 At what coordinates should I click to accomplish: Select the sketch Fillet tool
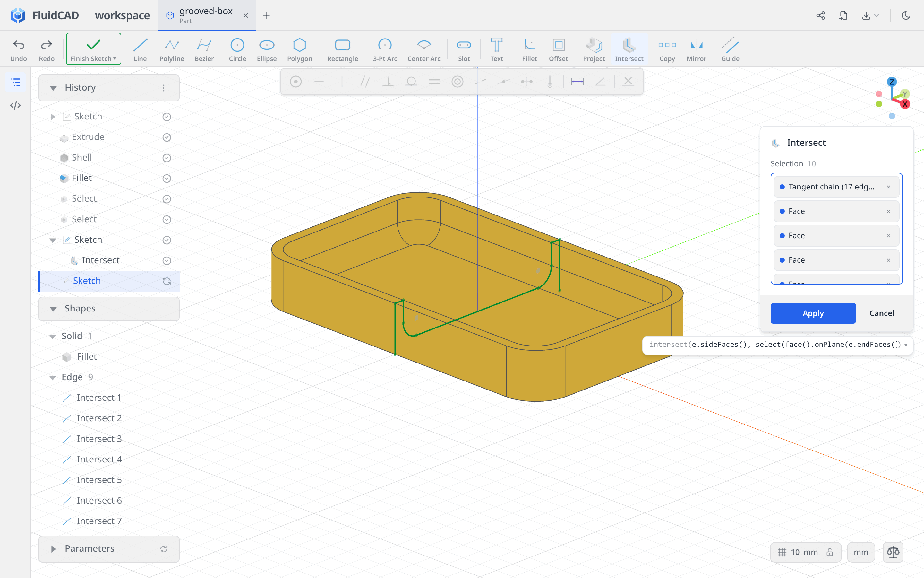pos(529,49)
